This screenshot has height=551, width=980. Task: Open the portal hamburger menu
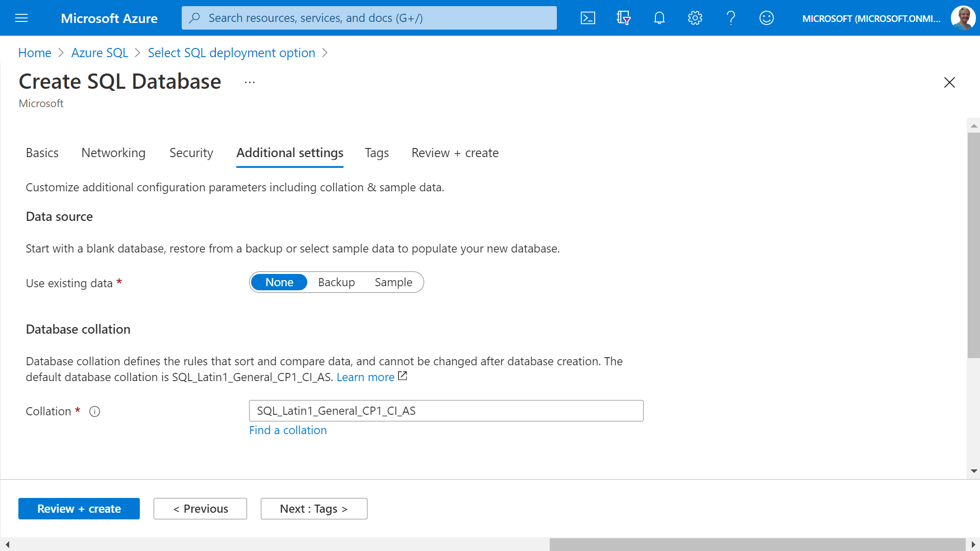21,18
